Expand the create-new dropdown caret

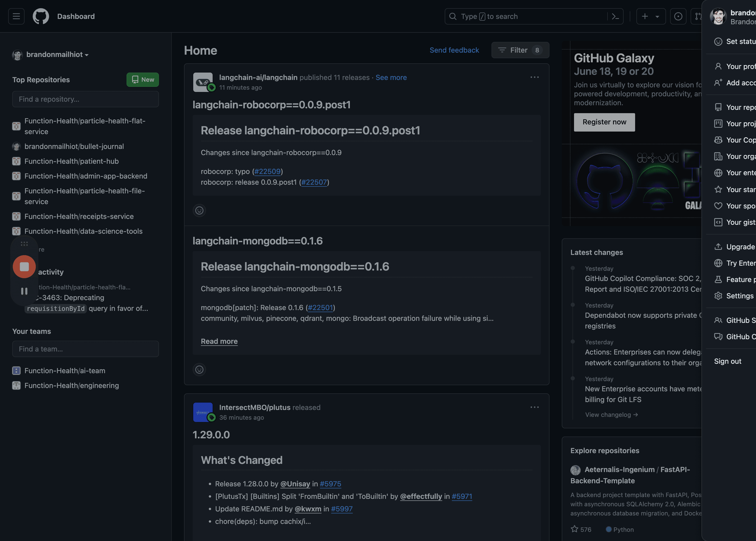pos(657,17)
